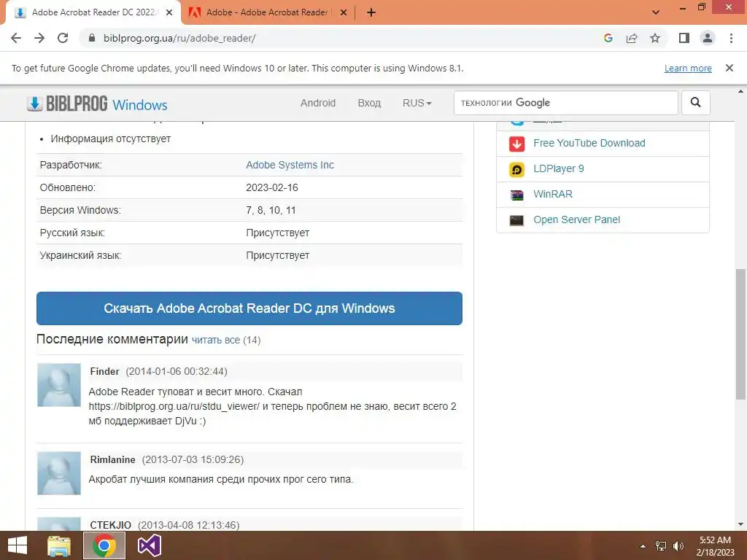Click the LDPlayer 9 yellow icon
747x560 pixels.
(517, 169)
